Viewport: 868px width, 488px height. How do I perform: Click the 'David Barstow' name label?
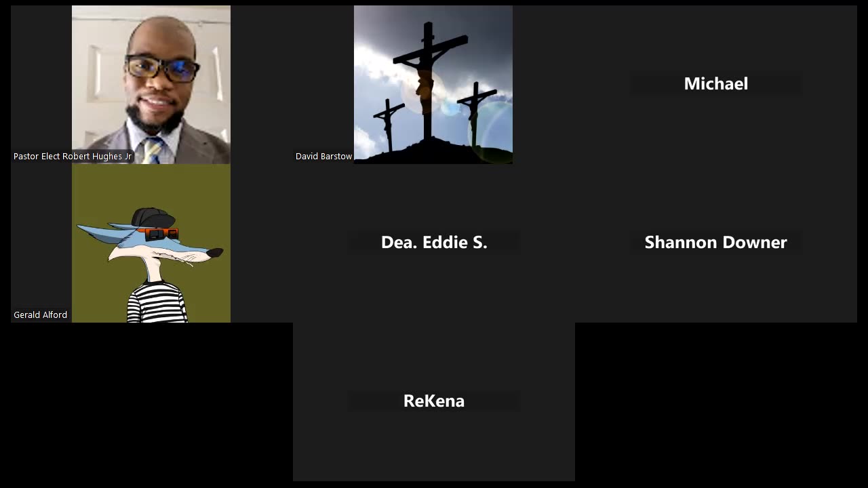pos(323,157)
